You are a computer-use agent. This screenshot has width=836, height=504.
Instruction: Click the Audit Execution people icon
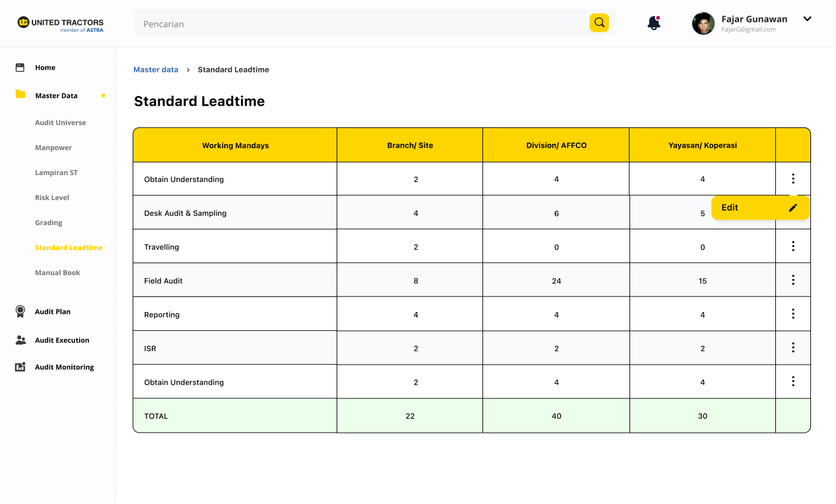(21, 340)
